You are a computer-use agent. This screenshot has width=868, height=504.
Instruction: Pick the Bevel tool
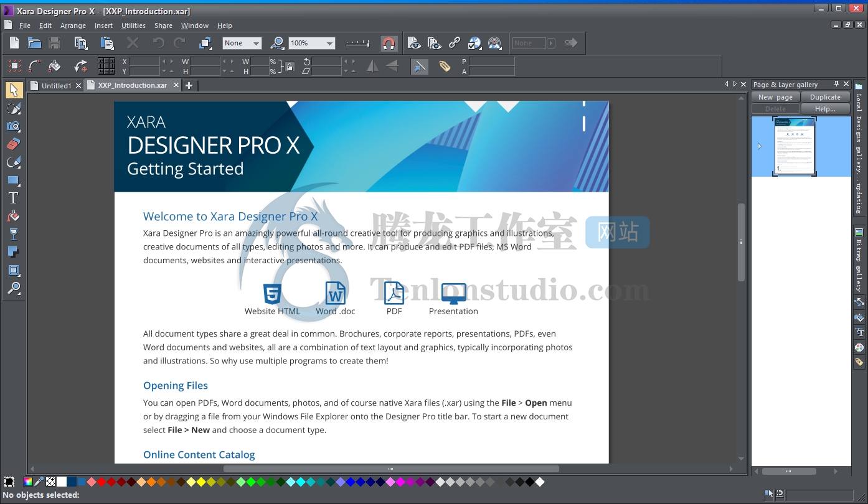14,271
